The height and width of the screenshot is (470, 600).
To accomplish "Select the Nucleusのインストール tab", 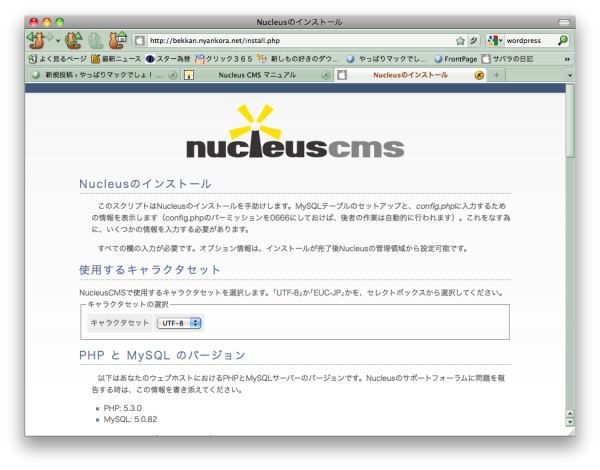I will coord(410,75).
